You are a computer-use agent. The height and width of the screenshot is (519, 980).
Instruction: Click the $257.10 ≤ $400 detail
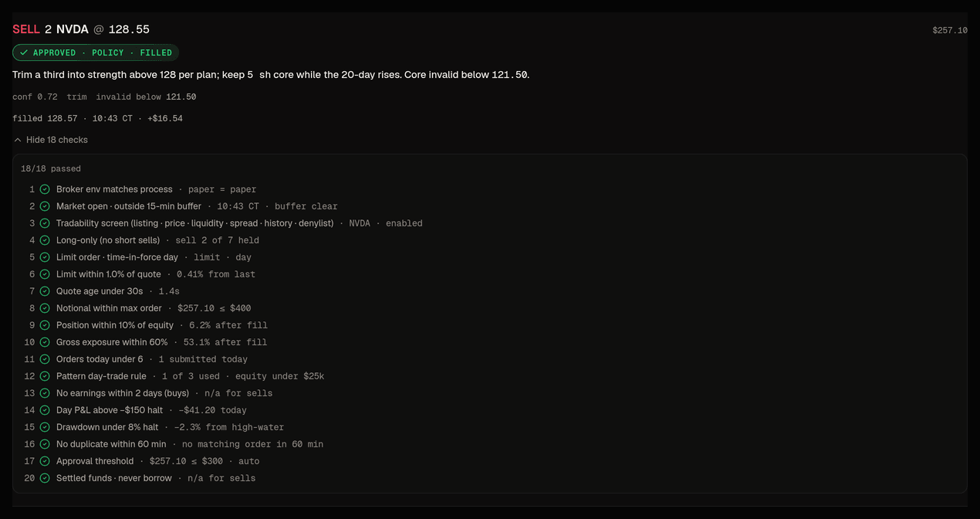click(x=214, y=308)
